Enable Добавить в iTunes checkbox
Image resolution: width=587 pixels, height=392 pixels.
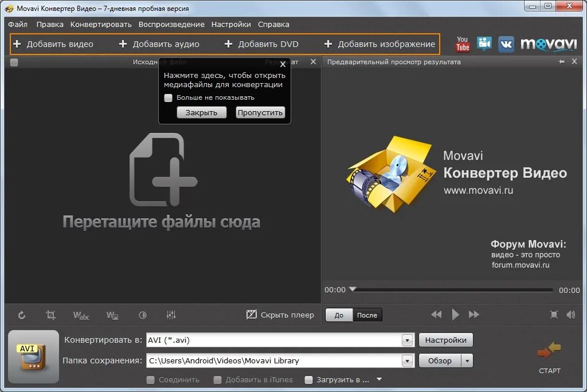pos(217,380)
